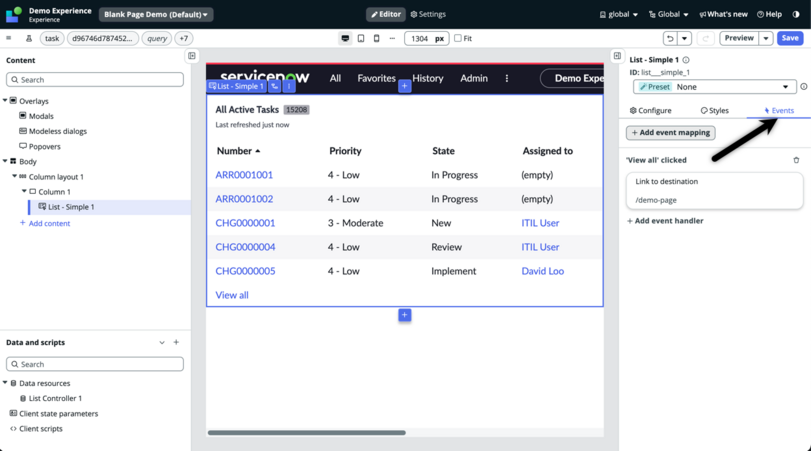Switch to the Settings tab
The height and width of the screenshot is (451, 811).
click(428, 14)
